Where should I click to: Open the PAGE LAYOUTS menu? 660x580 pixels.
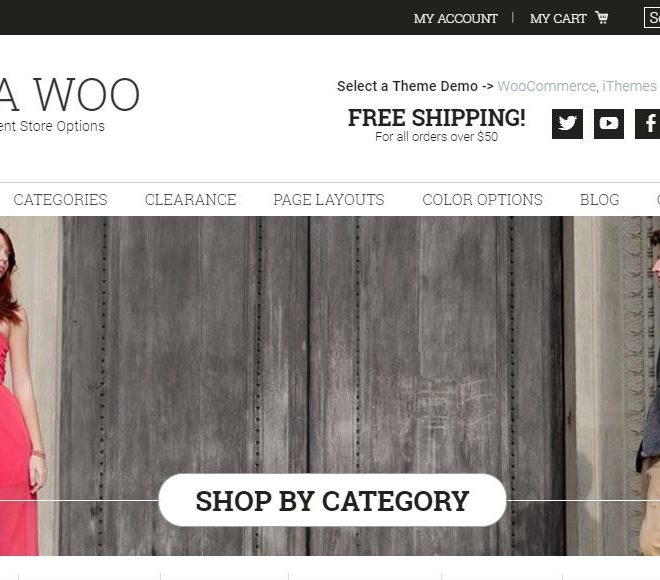click(329, 200)
